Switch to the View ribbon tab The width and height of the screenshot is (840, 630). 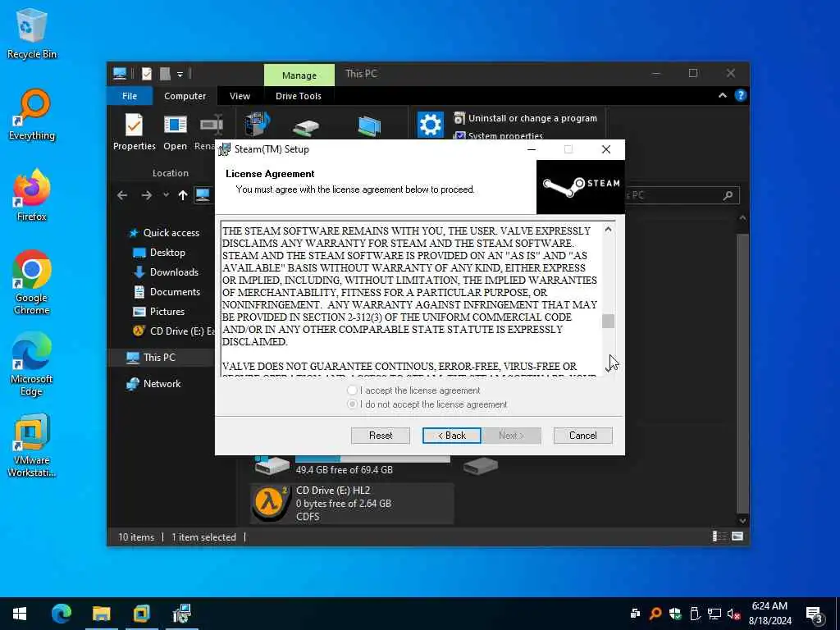tap(240, 96)
